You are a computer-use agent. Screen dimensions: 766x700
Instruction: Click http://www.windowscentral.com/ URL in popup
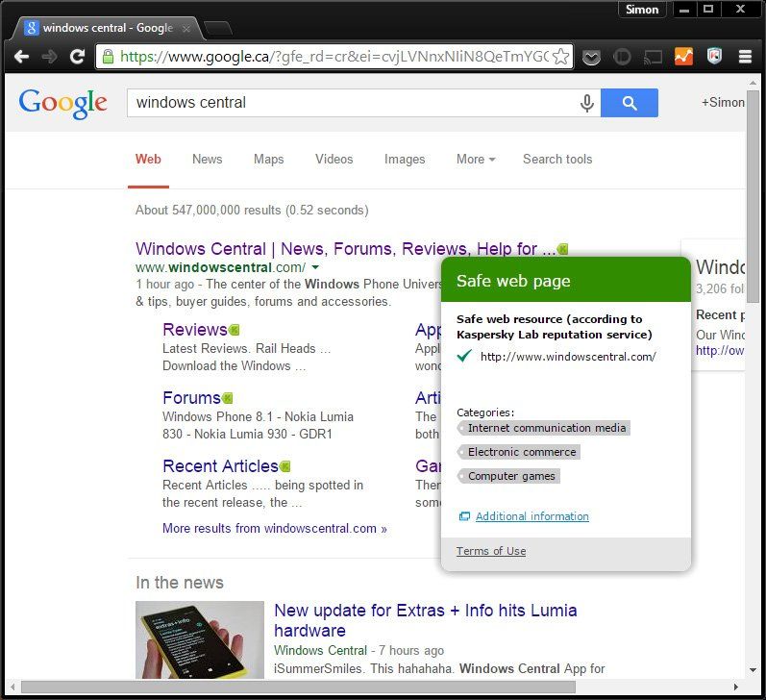(x=568, y=357)
